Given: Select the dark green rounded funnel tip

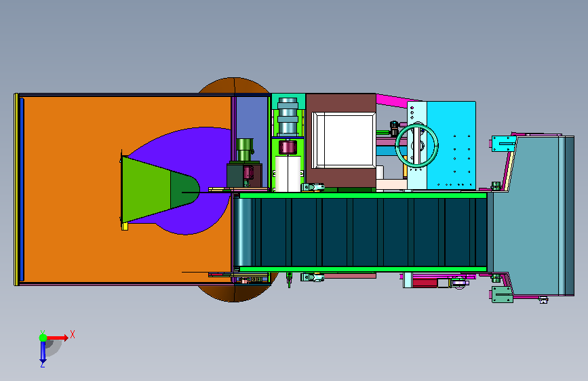Looking at the screenshot, I should 184,189.
